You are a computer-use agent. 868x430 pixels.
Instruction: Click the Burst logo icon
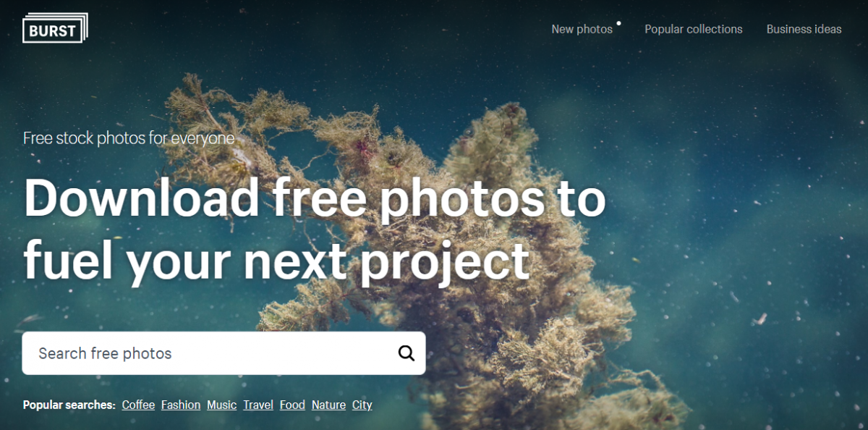(x=55, y=28)
